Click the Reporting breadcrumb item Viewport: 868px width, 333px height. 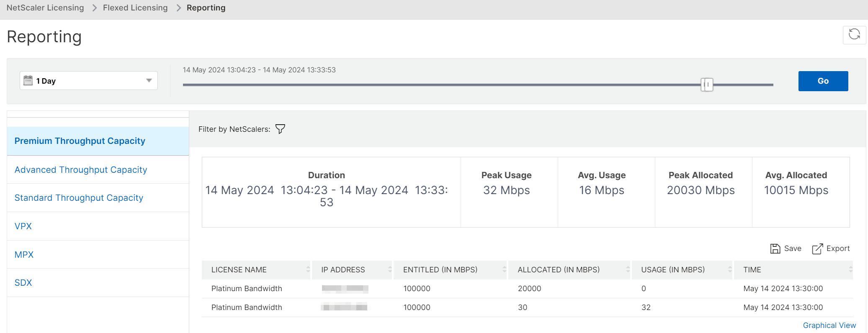click(206, 8)
